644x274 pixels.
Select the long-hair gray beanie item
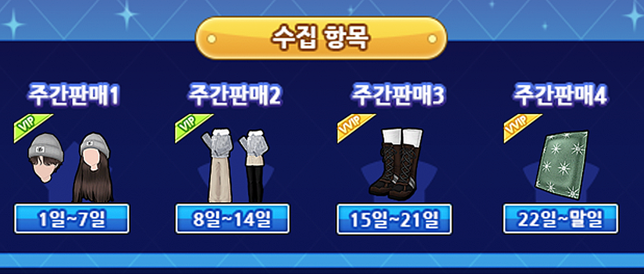click(94, 167)
